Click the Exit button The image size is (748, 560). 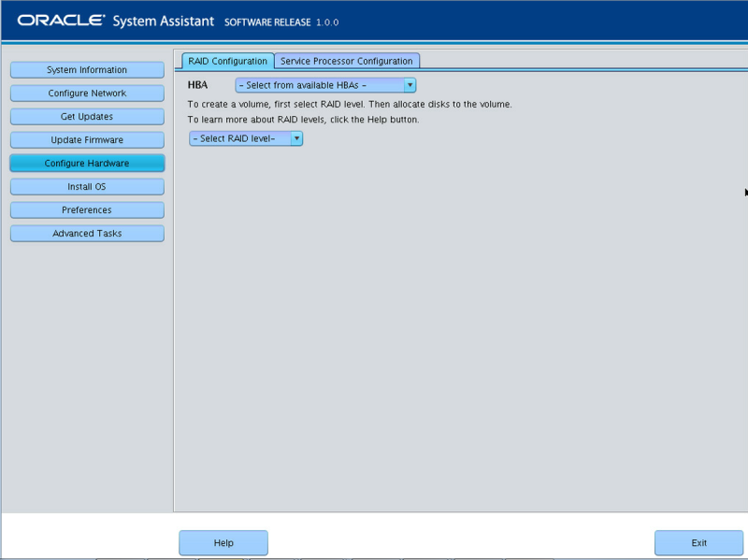coord(698,543)
